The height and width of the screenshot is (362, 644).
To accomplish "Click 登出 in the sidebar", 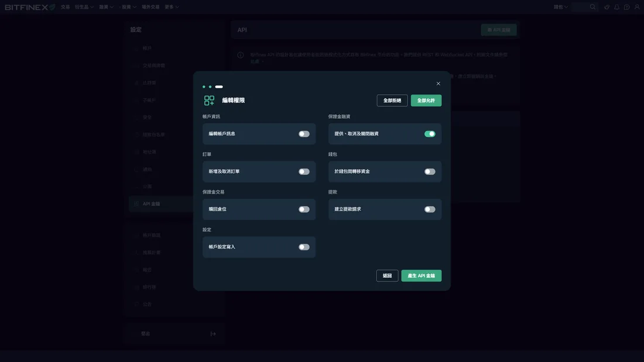I will (x=145, y=334).
